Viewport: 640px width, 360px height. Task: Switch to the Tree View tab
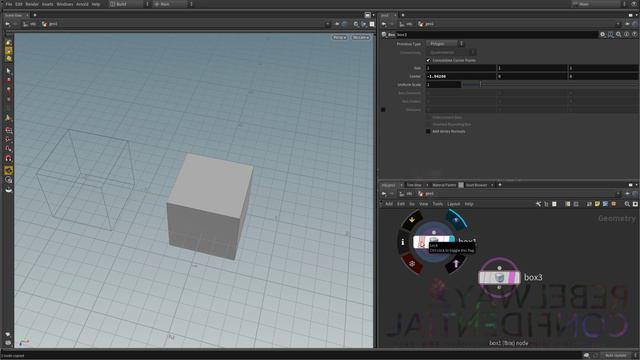click(x=414, y=185)
